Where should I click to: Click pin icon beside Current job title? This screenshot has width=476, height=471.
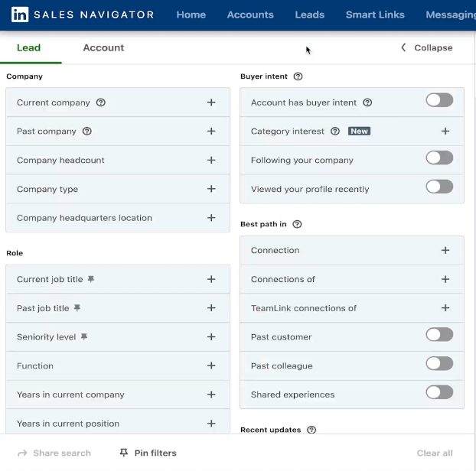click(x=91, y=280)
